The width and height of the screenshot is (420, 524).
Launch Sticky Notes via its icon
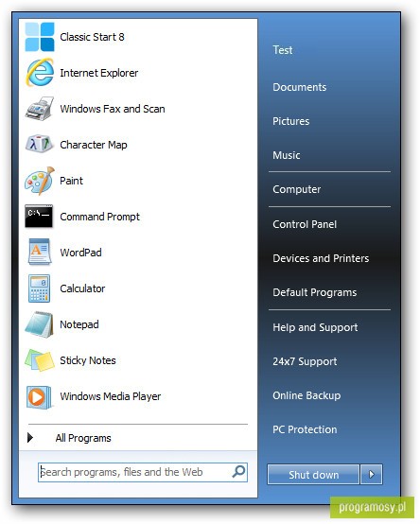click(40, 360)
